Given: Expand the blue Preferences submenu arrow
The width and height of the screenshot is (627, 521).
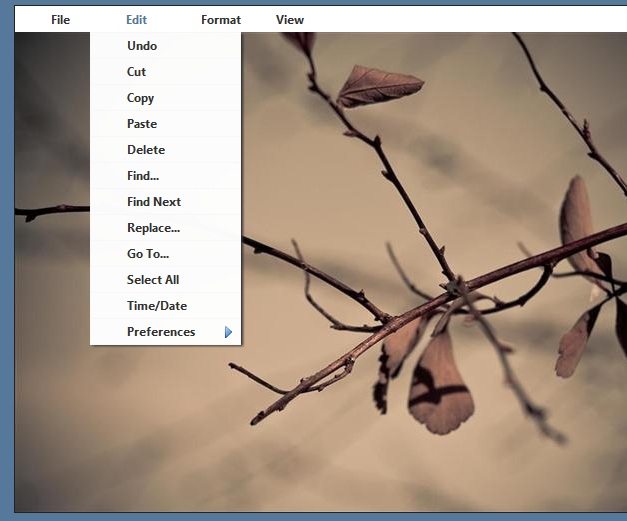Looking at the screenshot, I should tap(228, 332).
